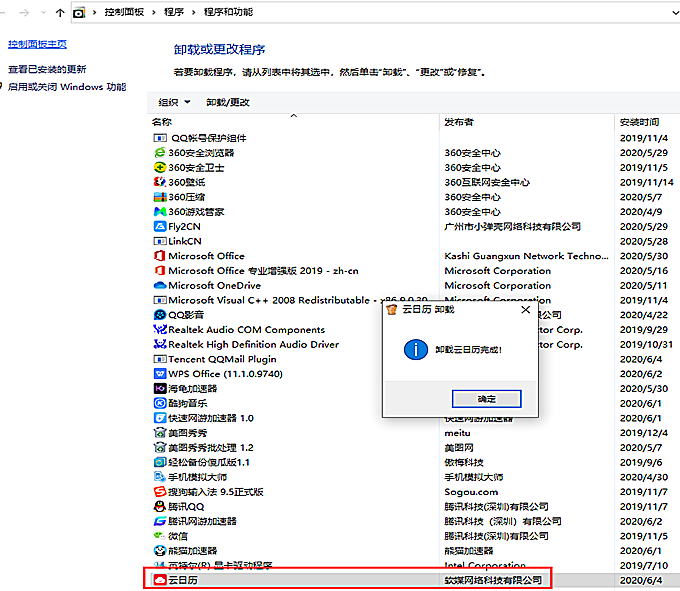
Task: Click the QQ影音 program icon
Action: pos(160,315)
